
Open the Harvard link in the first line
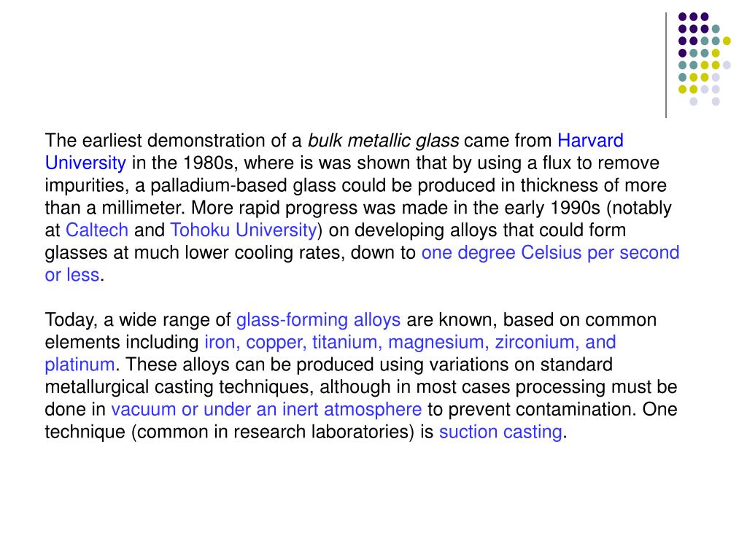pyautogui.click(x=590, y=141)
